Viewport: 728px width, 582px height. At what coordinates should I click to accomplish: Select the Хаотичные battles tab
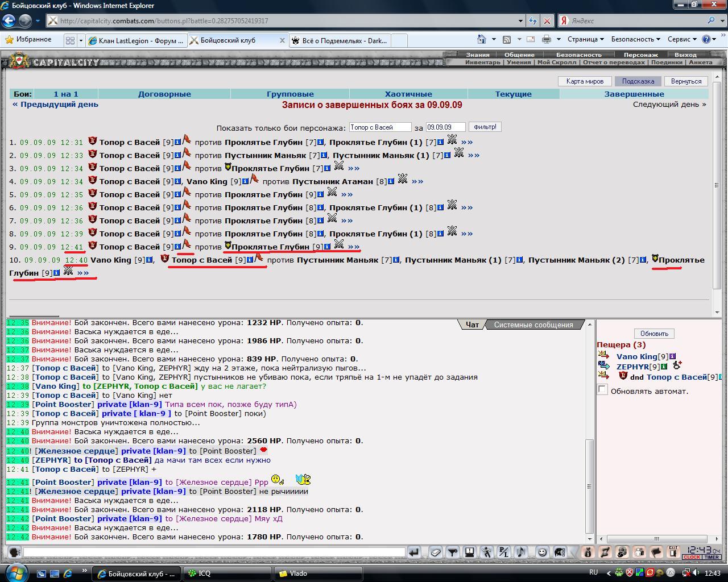pyautogui.click(x=408, y=94)
